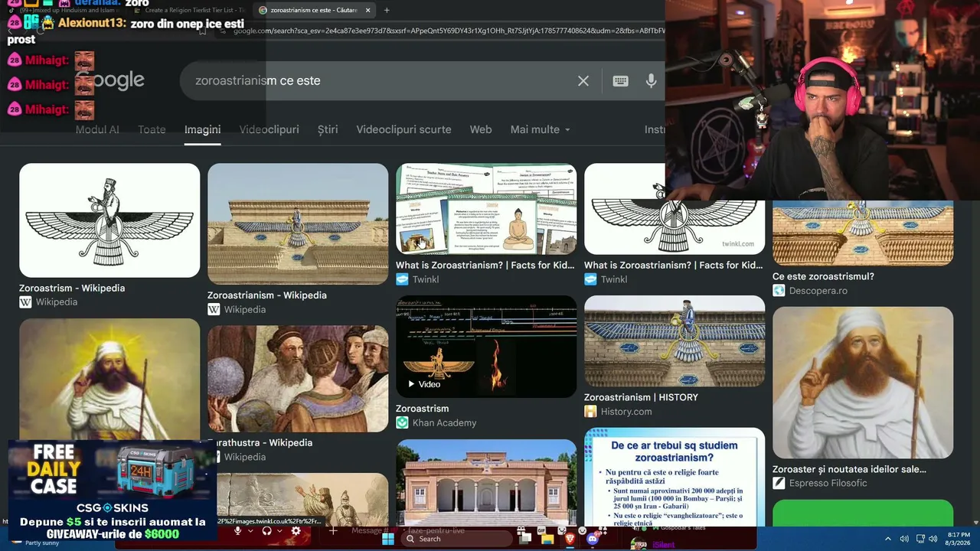Open the Windows Start menu

pyautogui.click(x=388, y=539)
